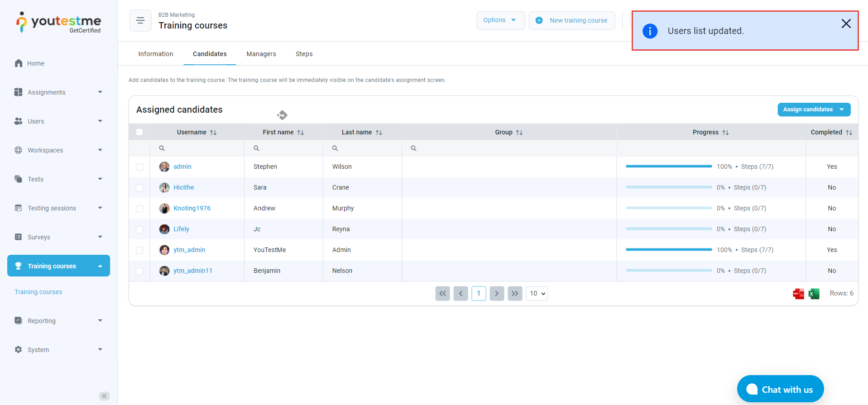
Task: Open the Options dropdown
Action: pos(500,20)
